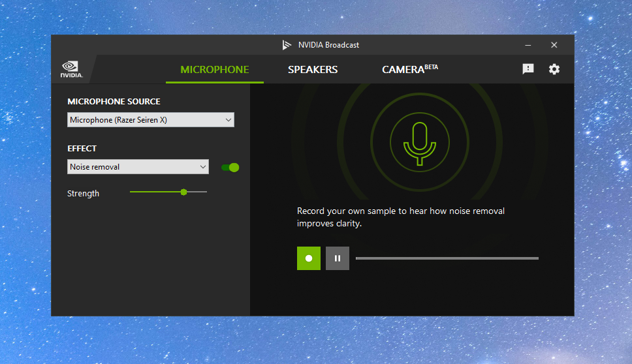Screen dimensions: 632x364
Task: Click the 'Record your own sample' description text
Action: 401,217
